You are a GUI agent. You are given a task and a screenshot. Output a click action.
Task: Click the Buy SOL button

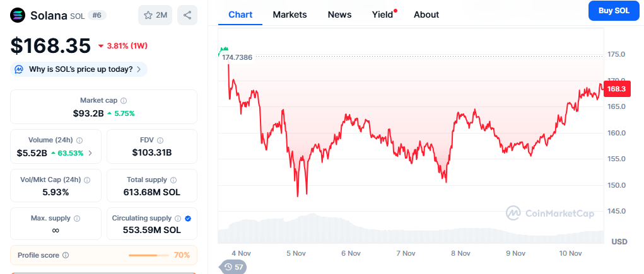click(613, 11)
